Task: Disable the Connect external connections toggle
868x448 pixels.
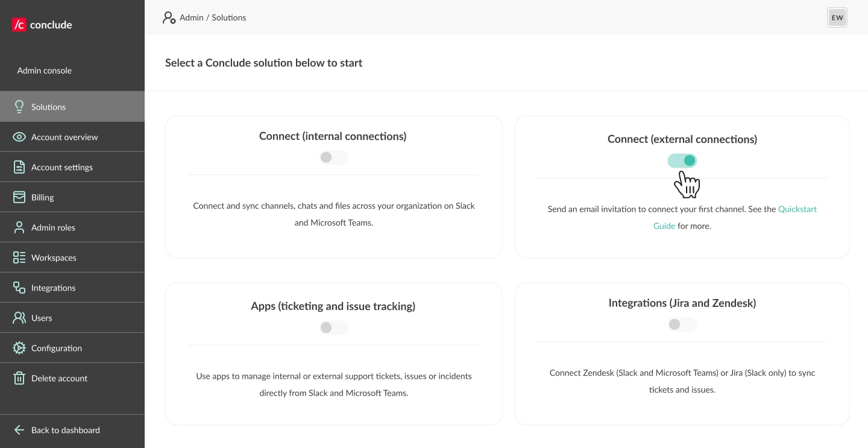Action: pyautogui.click(x=682, y=160)
